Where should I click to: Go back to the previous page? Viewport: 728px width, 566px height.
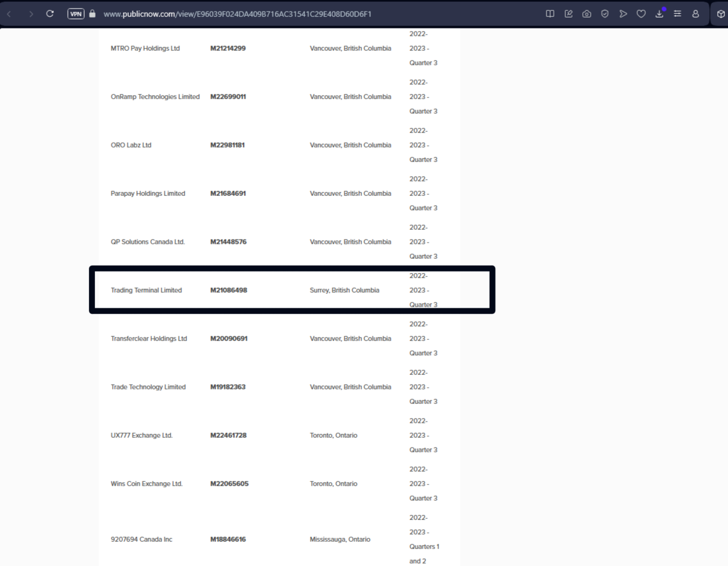click(x=9, y=13)
